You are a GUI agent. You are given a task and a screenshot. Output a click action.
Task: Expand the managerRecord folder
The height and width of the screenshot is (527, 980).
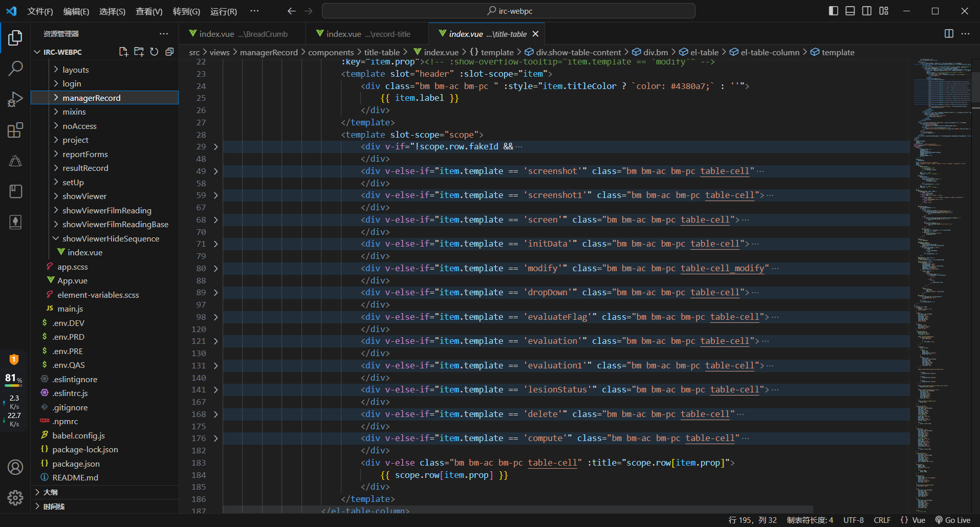(x=104, y=98)
